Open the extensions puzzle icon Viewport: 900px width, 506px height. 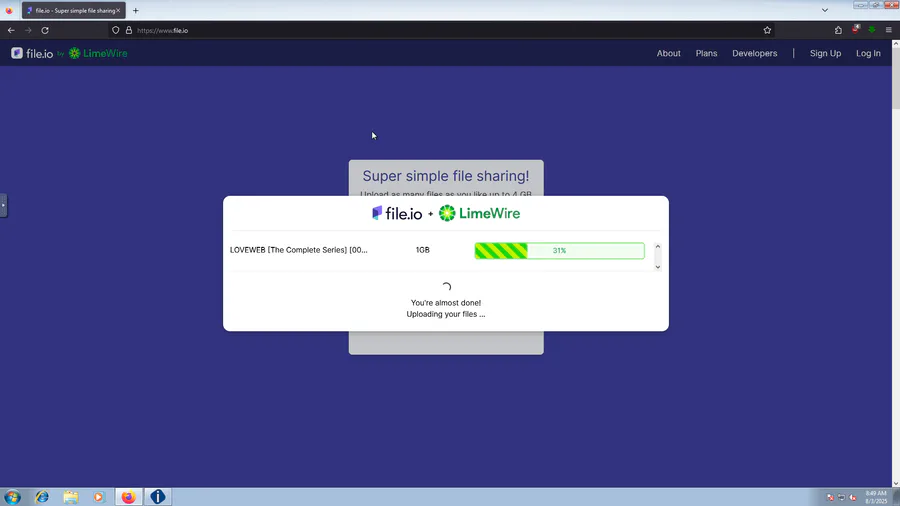click(838, 30)
